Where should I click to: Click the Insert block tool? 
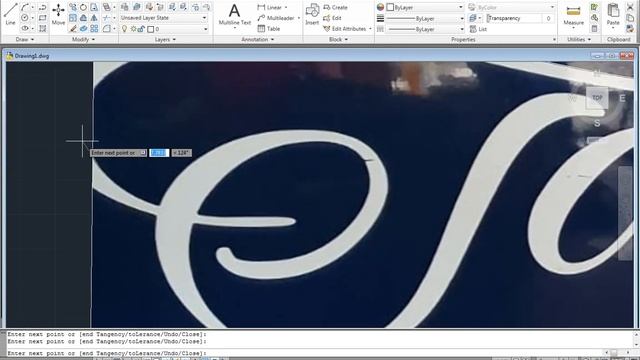click(312, 14)
